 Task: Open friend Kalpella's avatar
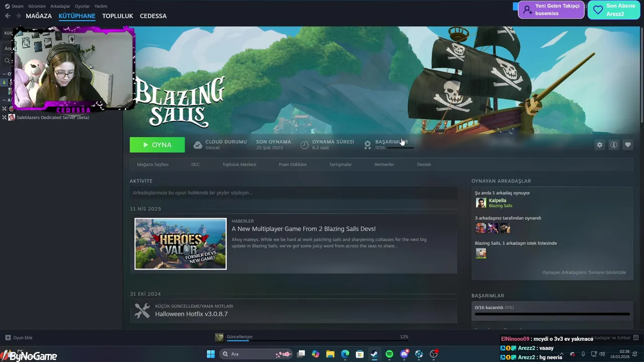coord(481,203)
